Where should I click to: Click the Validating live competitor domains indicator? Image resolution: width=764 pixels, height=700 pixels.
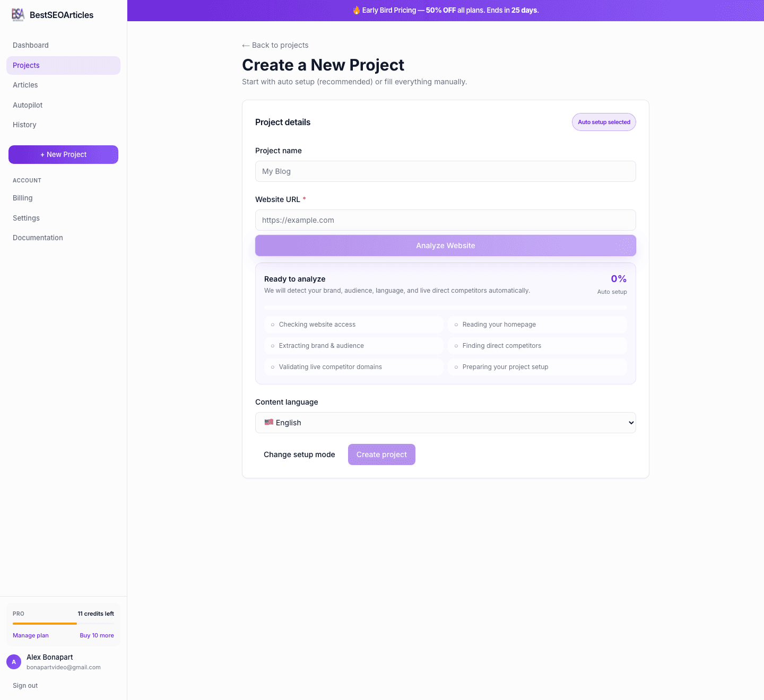click(x=272, y=366)
